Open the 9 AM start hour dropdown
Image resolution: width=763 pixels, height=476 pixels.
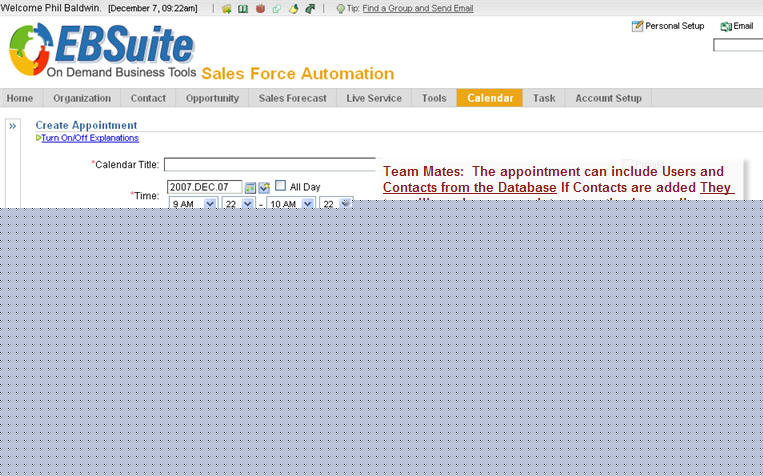click(210, 203)
